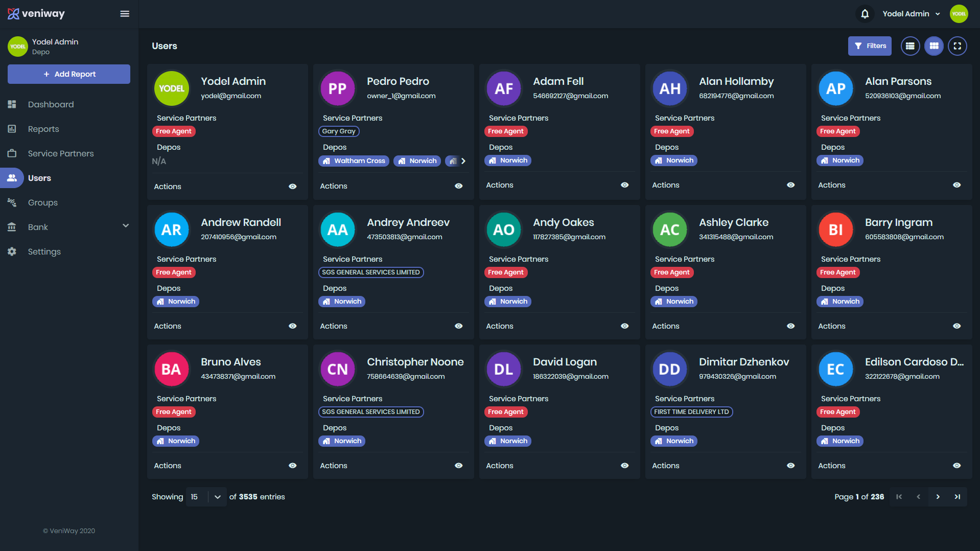The height and width of the screenshot is (551, 980).
Task: Open the Filters panel
Action: (870, 46)
